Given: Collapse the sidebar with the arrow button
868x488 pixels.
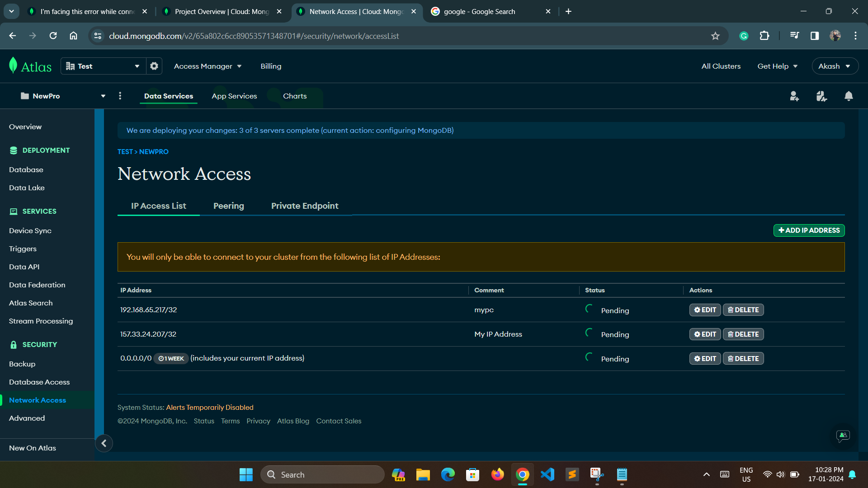Looking at the screenshot, I should click(x=104, y=443).
